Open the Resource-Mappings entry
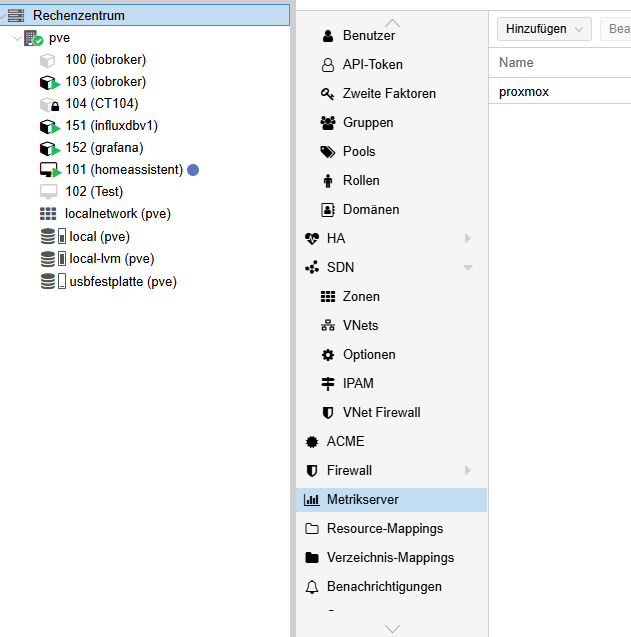Image resolution: width=631 pixels, height=637 pixels. [391, 529]
